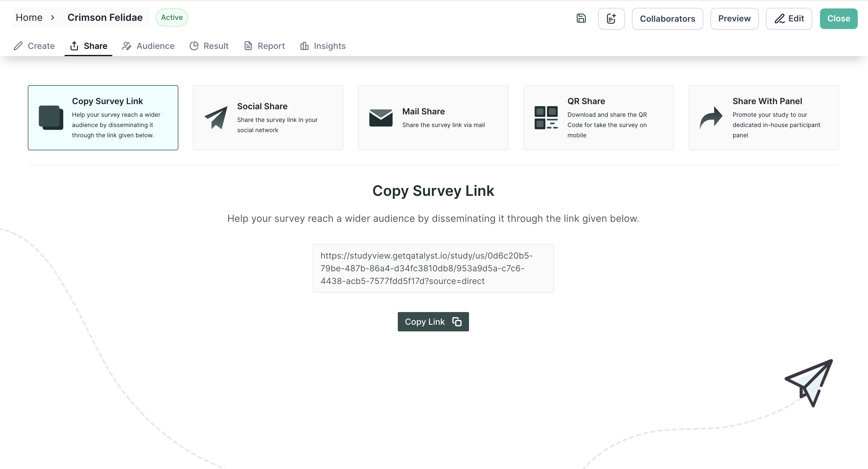Click the envelope Mail Share icon
Viewport: 868px width, 469px height.
(x=381, y=118)
